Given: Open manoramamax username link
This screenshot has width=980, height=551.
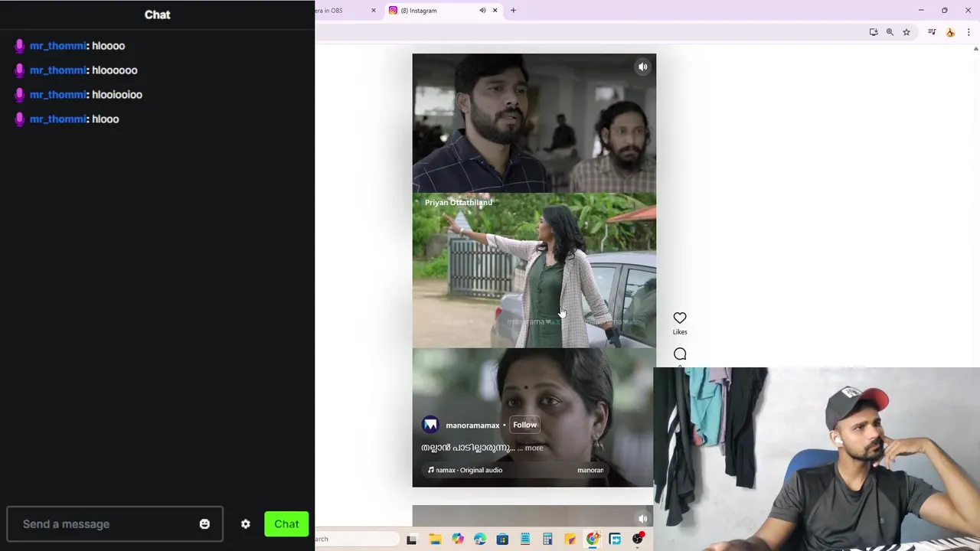Looking at the screenshot, I should tap(472, 425).
